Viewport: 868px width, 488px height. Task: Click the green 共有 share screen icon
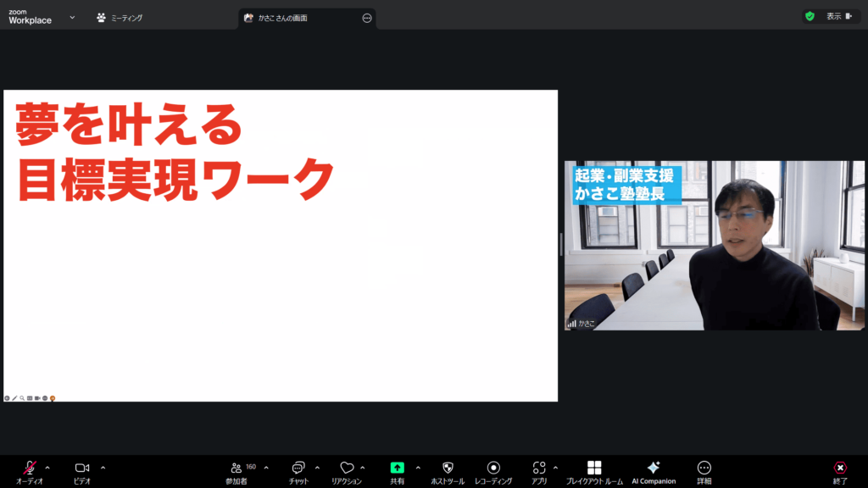pyautogui.click(x=397, y=468)
